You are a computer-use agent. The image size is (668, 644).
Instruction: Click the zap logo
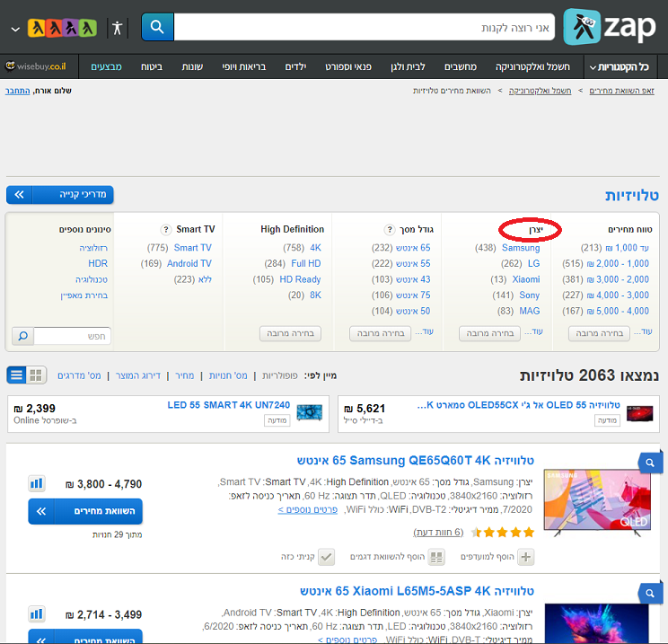pyautogui.click(x=610, y=27)
